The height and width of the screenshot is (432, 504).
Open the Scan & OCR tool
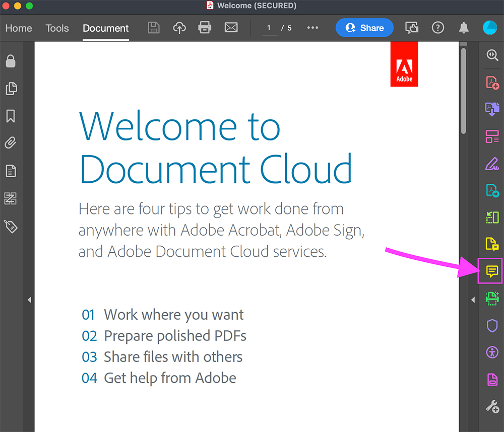pos(492,298)
